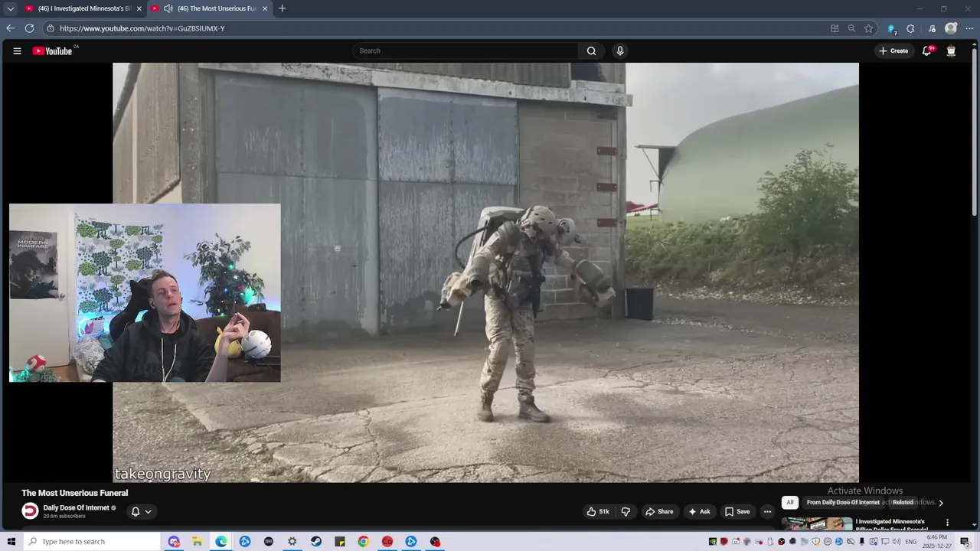Open options for the Minnesota's video suggestion
Screen dimensions: 980x551
coord(947,523)
